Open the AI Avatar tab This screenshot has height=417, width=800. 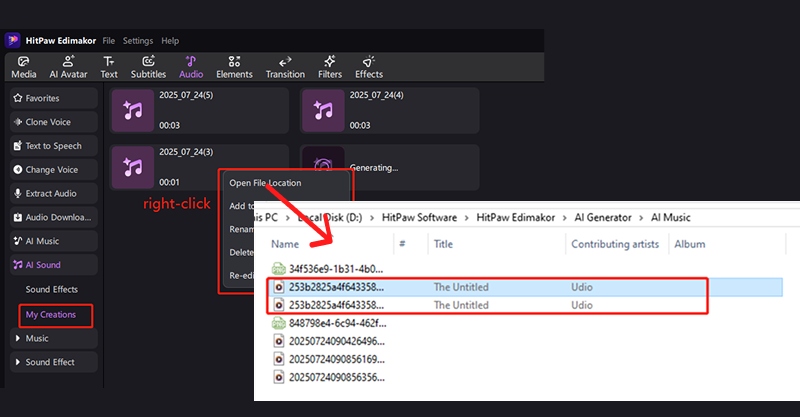tap(68, 67)
